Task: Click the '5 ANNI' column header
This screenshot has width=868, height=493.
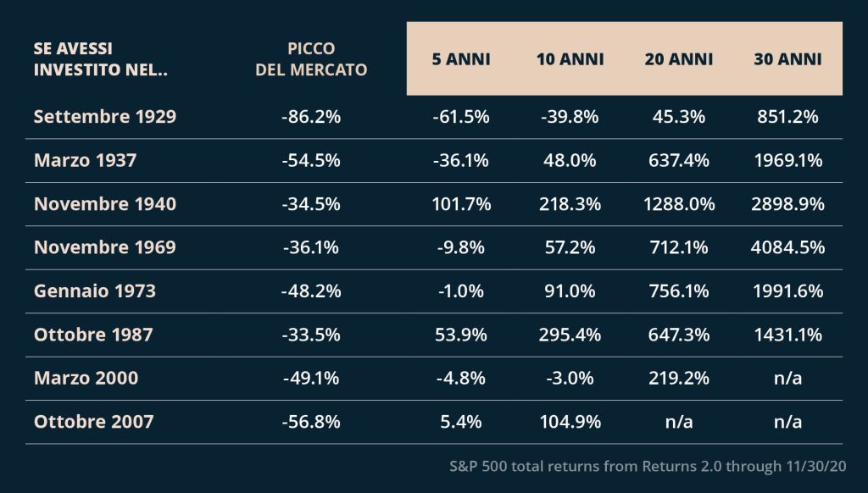Action: pos(461,59)
